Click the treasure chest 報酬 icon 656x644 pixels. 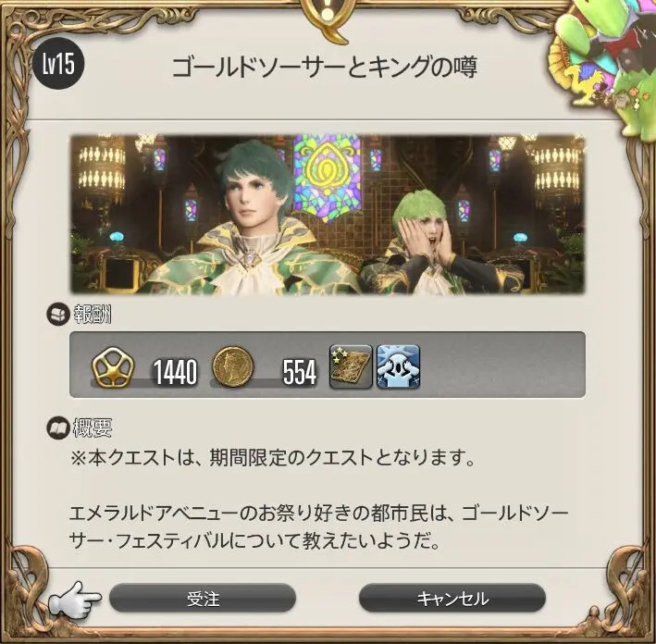coord(57,314)
